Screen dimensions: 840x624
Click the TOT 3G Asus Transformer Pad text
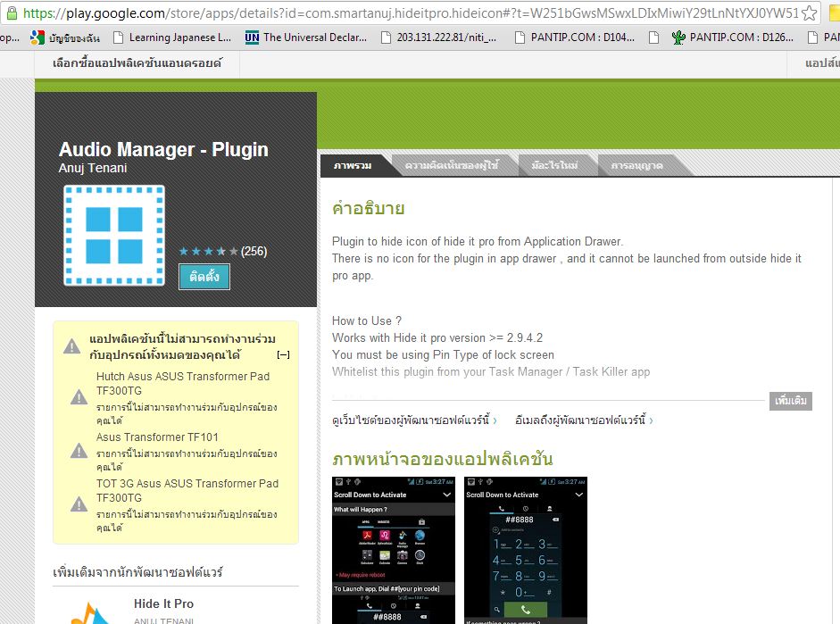point(187,491)
